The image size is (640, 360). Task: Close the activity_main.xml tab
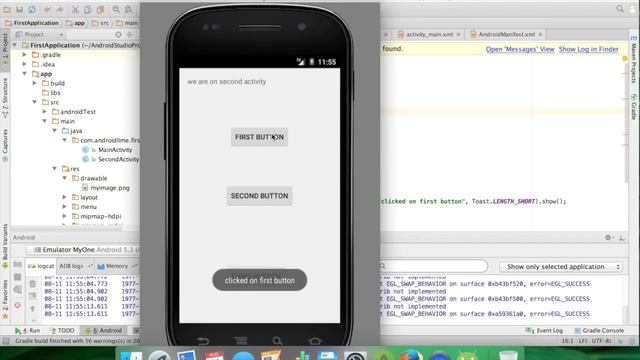pyautogui.click(x=458, y=35)
